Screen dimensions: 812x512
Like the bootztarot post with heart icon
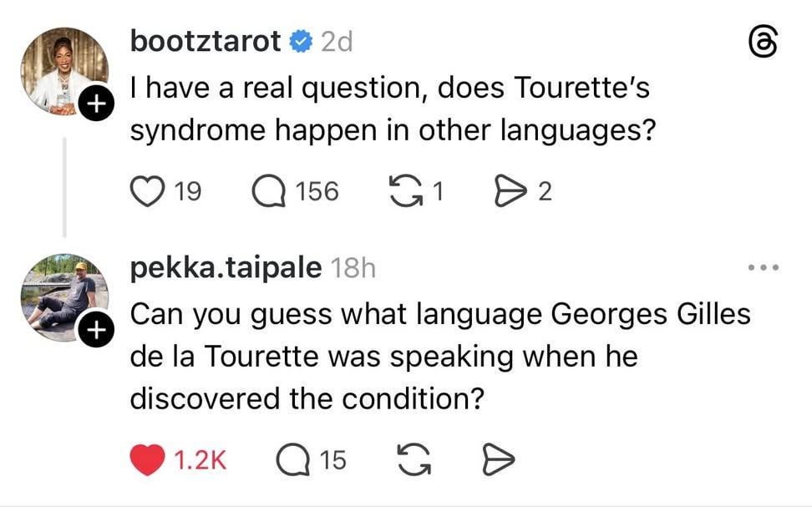pyautogui.click(x=149, y=192)
